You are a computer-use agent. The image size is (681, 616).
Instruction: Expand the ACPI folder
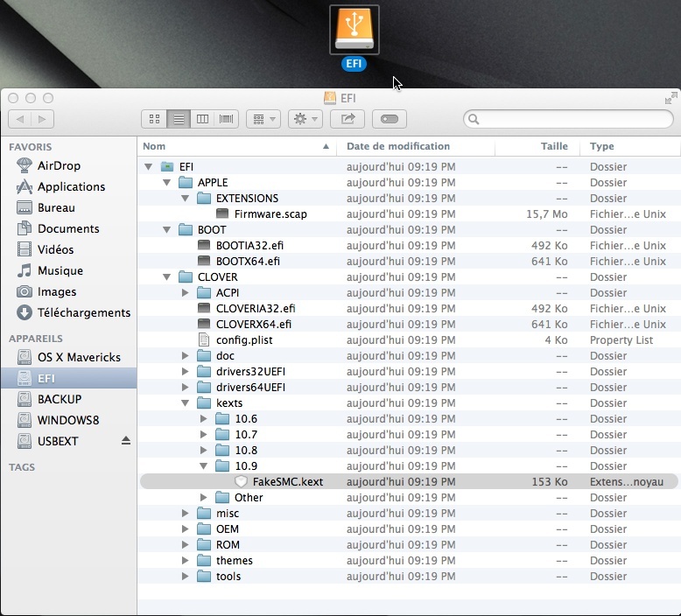(x=185, y=292)
